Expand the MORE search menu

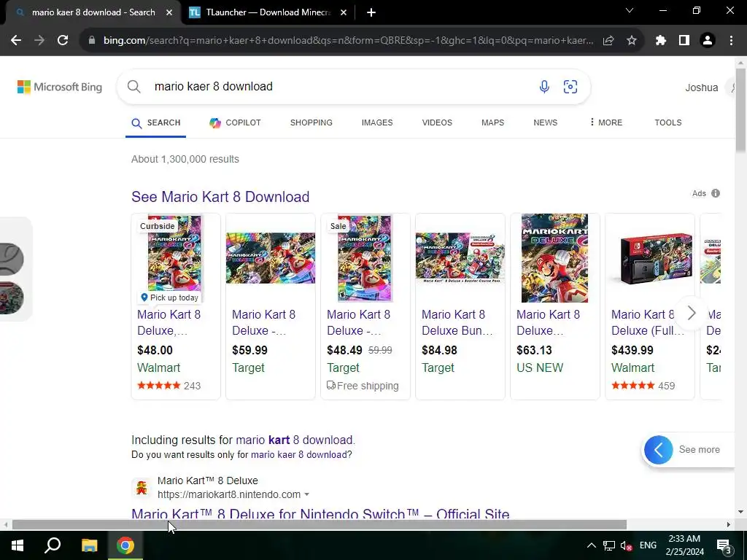(606, 122)
